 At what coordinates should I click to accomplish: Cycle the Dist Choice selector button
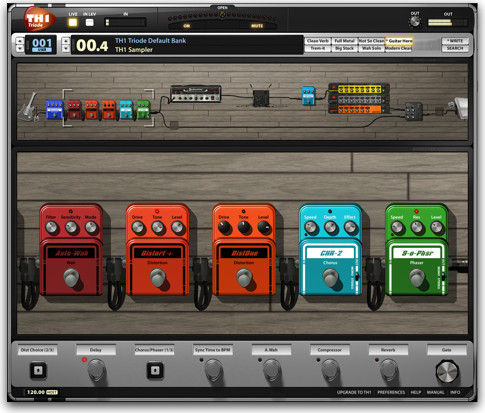(x=38, y=370)
